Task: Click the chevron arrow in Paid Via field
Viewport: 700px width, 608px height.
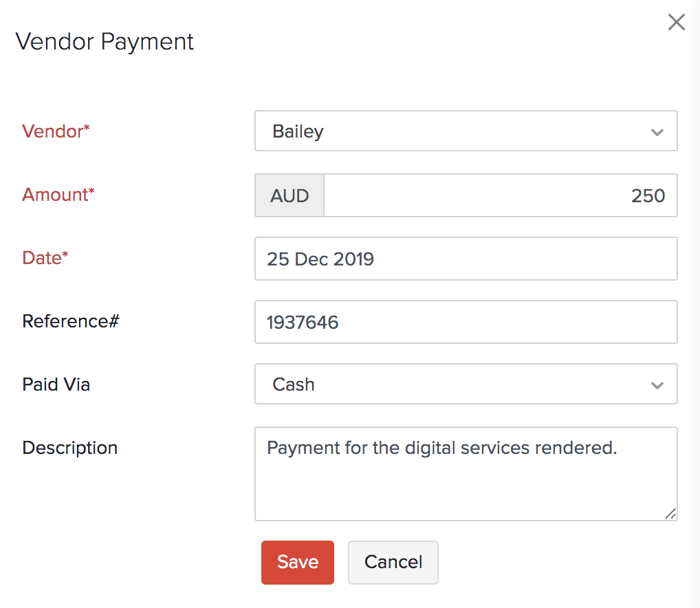Action: [657, 385]
